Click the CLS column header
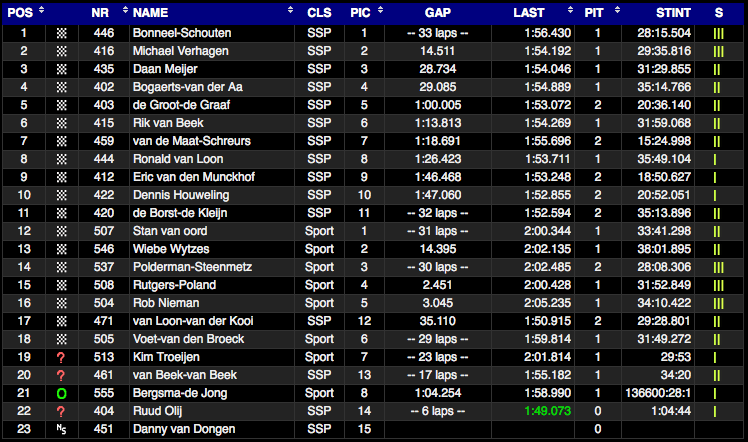 pos(319,12)
